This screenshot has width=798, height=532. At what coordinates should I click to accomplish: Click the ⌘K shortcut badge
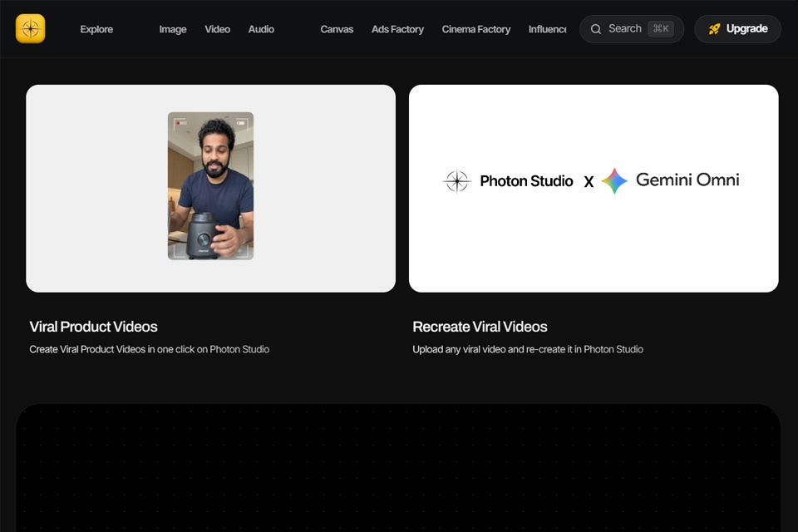(661, 28)
